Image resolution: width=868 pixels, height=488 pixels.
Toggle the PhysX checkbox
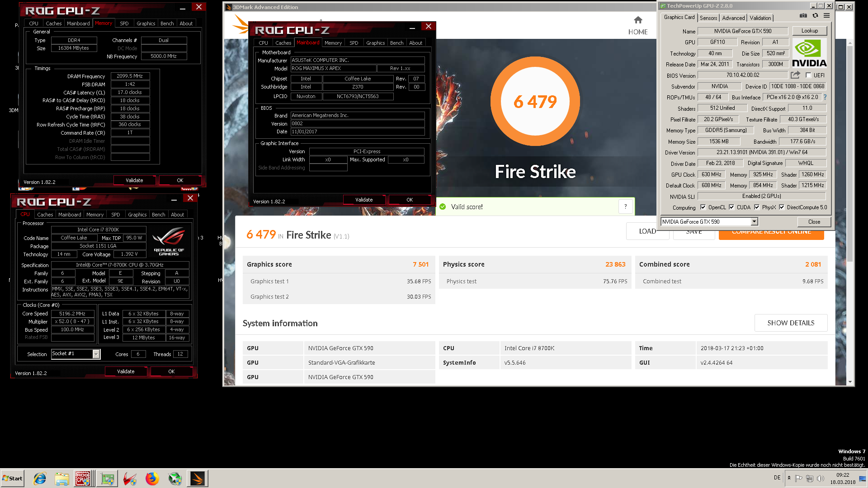coord(757,207)
